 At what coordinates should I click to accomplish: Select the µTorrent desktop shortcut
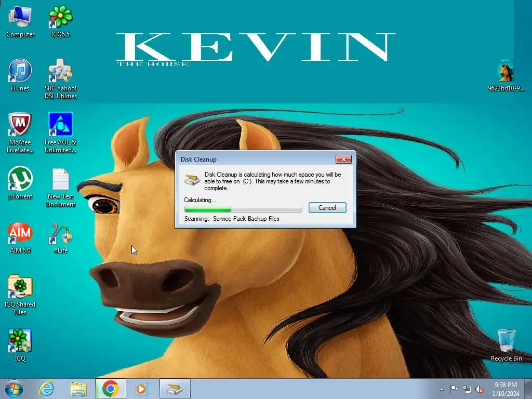click(x=20, y=183)
